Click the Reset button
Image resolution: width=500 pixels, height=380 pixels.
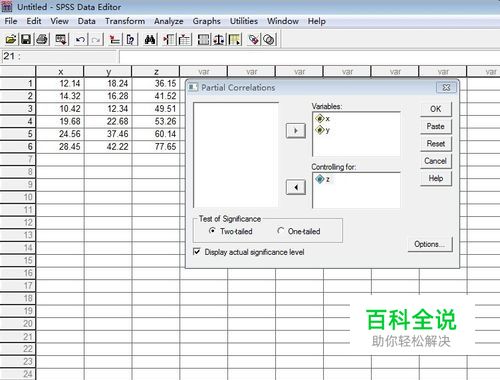[x=436, y=144]
